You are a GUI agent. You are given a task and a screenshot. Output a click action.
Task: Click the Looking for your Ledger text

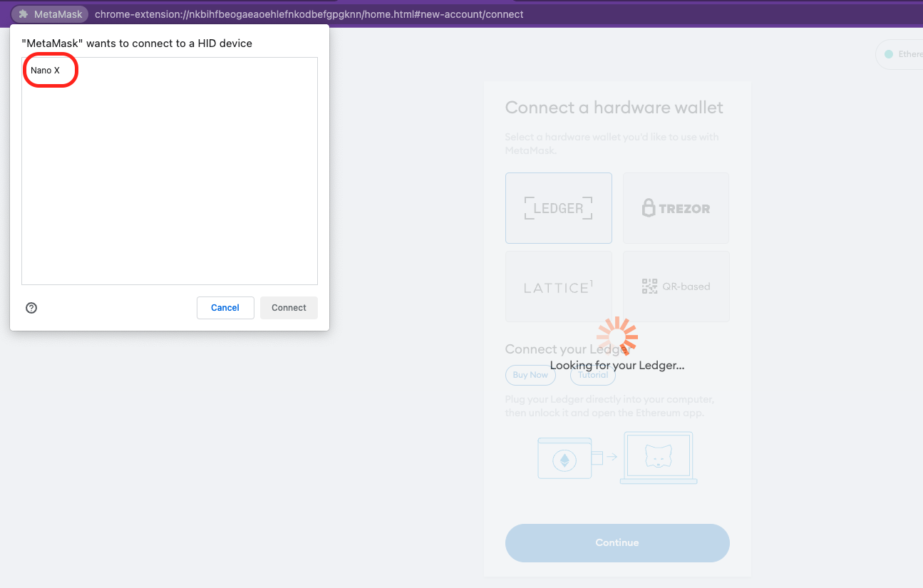pos(617,366)
